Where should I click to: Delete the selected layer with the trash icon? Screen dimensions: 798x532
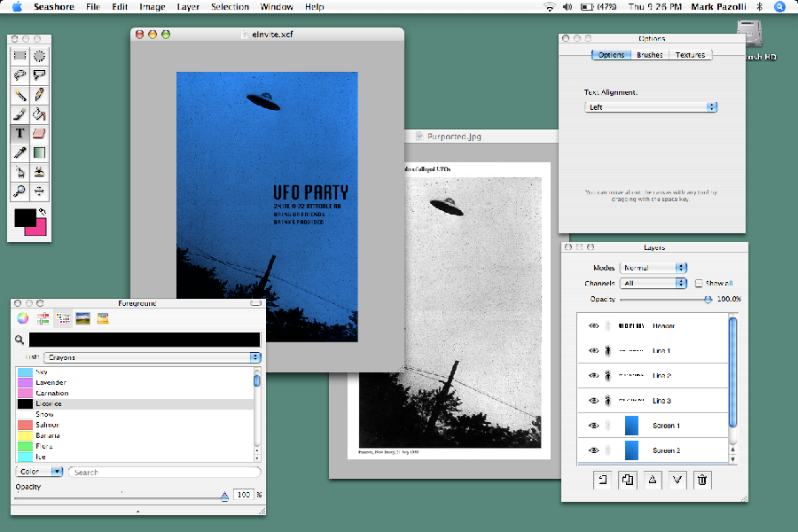(x=702, y=480)
